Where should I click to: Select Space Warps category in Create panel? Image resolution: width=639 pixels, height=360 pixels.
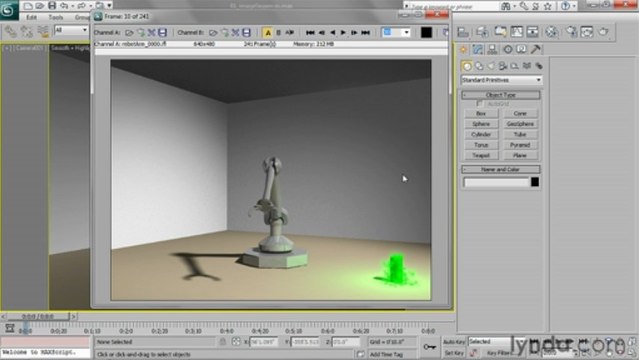(527, 66)
